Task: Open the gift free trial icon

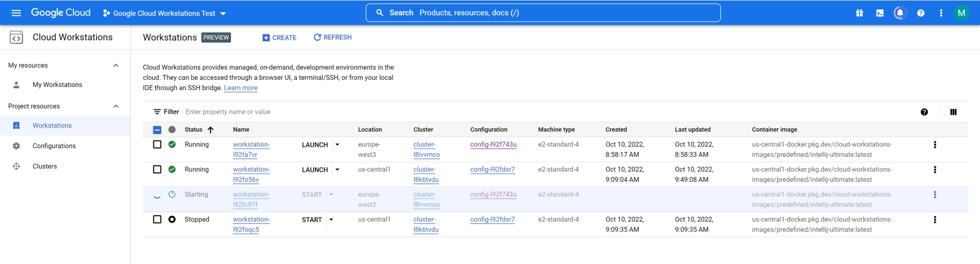Action: (859, 13)
